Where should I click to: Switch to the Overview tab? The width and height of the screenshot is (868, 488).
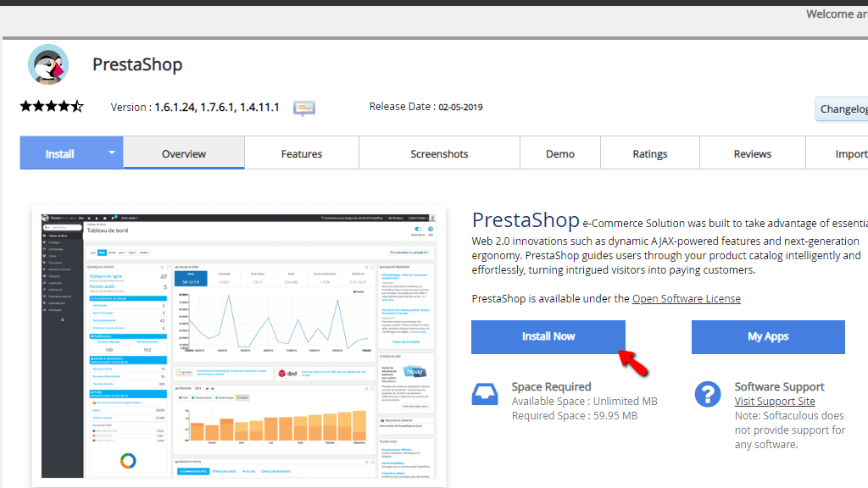[184, 153]
